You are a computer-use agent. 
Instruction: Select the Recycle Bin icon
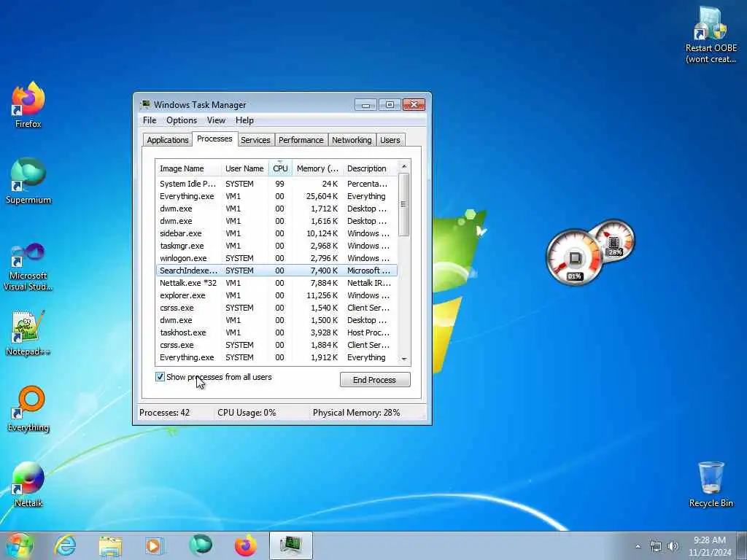tap(711, 484)
